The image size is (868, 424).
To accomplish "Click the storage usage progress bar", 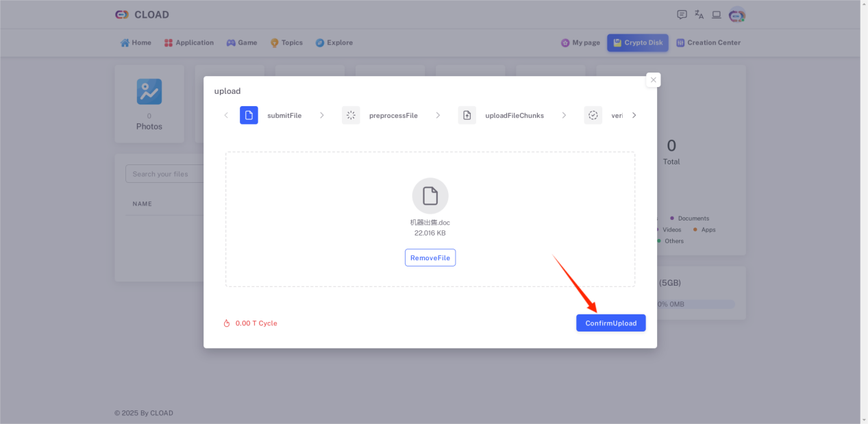I will point(695,304).
